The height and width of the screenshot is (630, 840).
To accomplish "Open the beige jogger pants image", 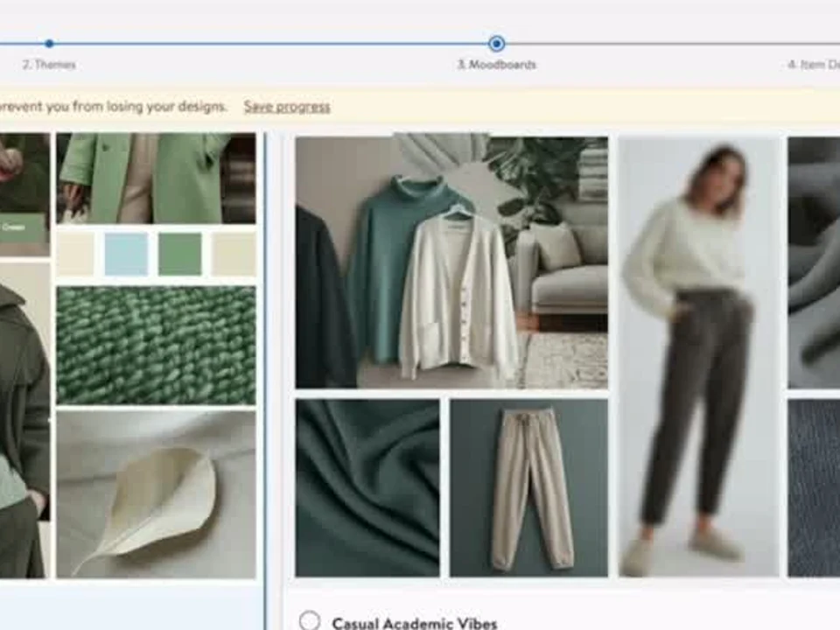I will coord(528,488).
